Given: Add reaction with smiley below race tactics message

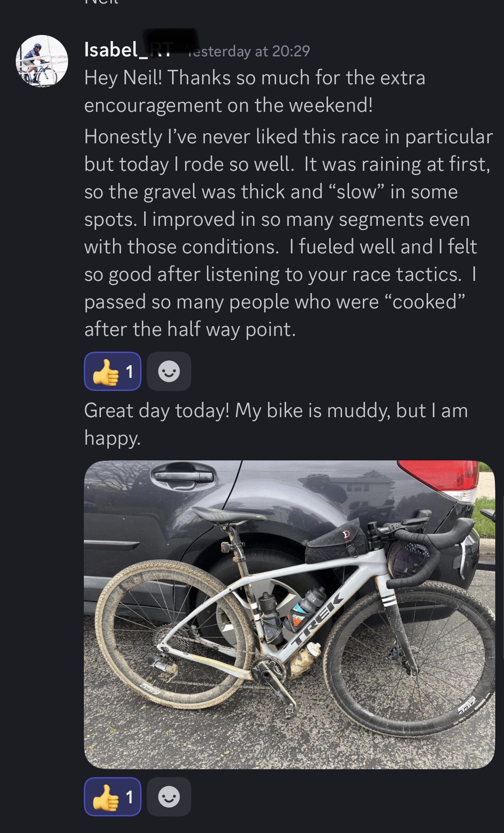Looking at the screenshot, I should 169,371.
